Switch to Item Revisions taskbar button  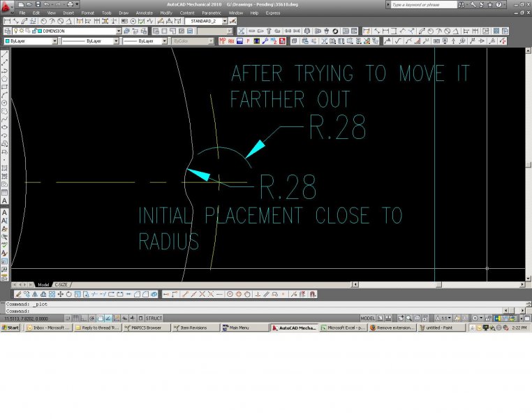195,328
